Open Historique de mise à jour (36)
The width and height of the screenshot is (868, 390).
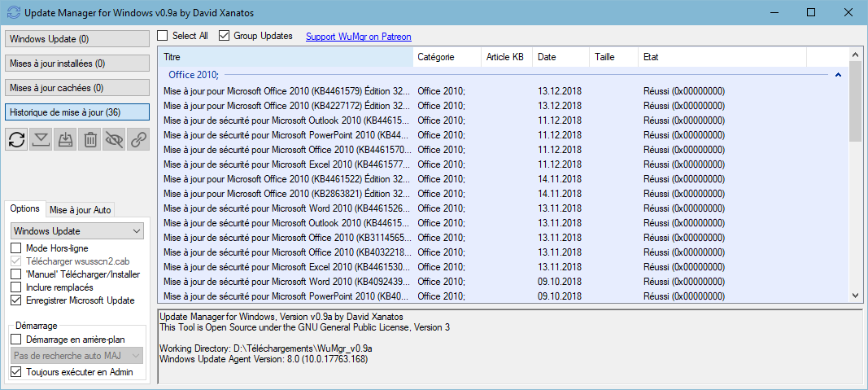[77, 112]
